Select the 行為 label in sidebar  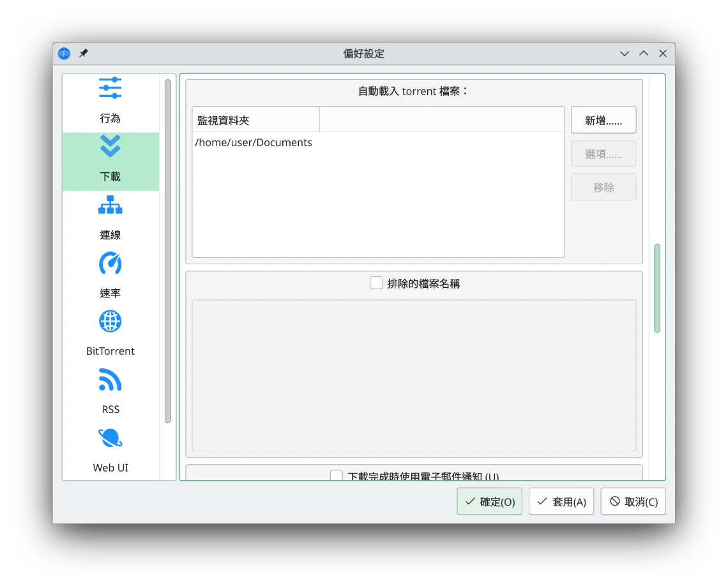point(110,118)
